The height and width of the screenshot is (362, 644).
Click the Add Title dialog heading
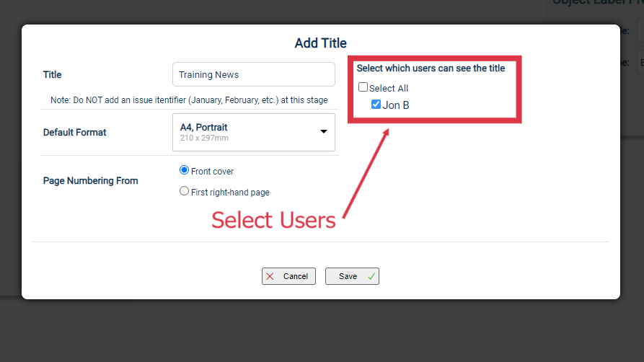pyautogui.click(x=320, y=43)
